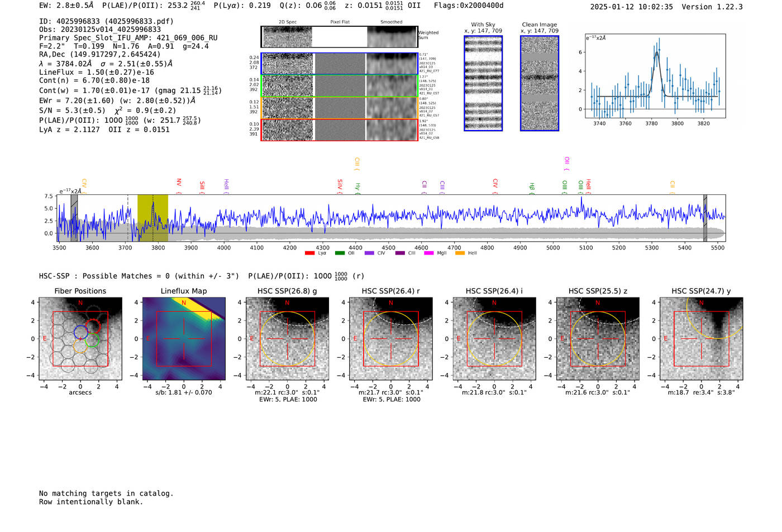
Task: Click the 'S/N = 5.3(±0.5)' value
Action: (72, 111)
